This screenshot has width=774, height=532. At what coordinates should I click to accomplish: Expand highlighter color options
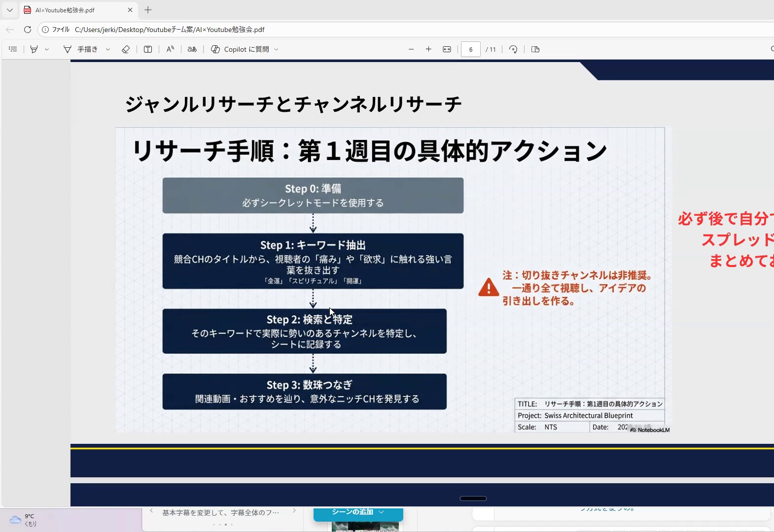(47, 49)
